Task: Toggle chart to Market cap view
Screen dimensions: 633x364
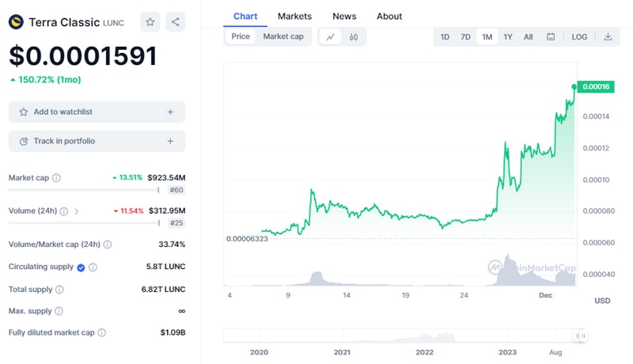Action: (x=283, y=36)
